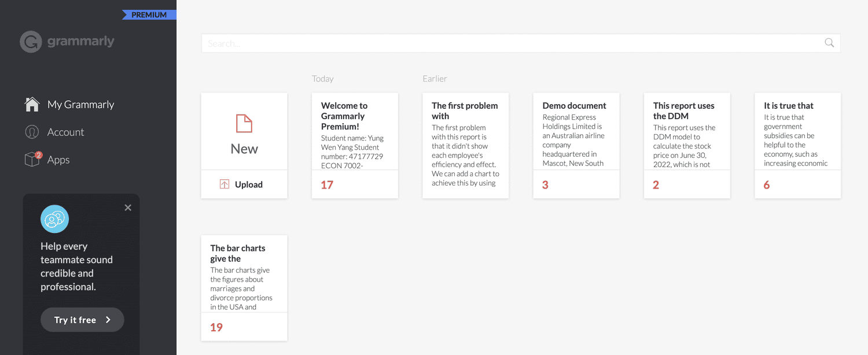Click the Try it free button
This screenshot has width=868, height=355.
tap(82, 320)
